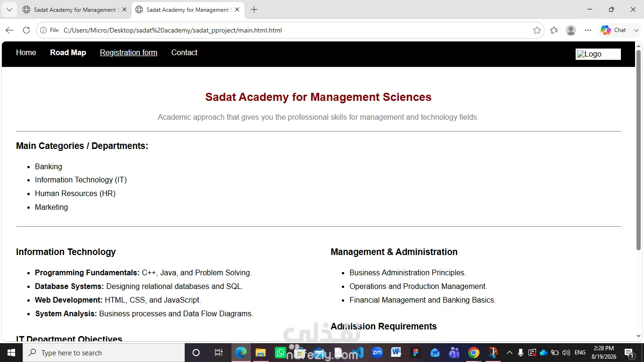
Task: Add this page to favorites star
Action: click(x=537, y=30)
